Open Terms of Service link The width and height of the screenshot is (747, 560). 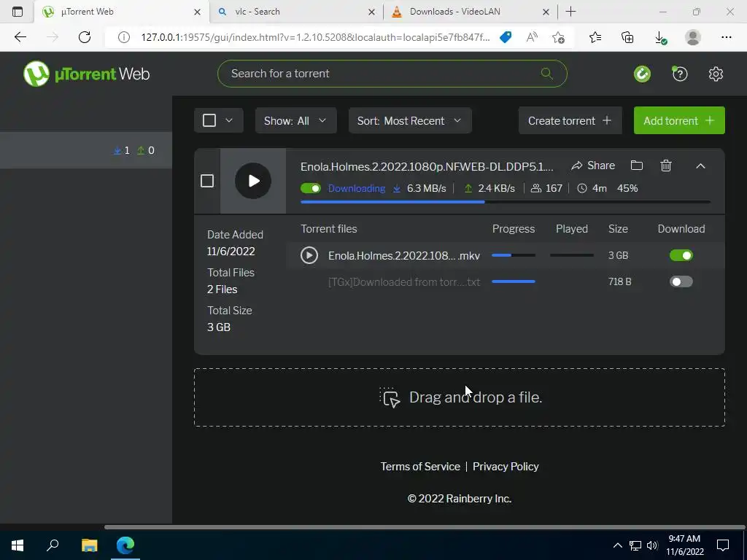click(420, 467)
